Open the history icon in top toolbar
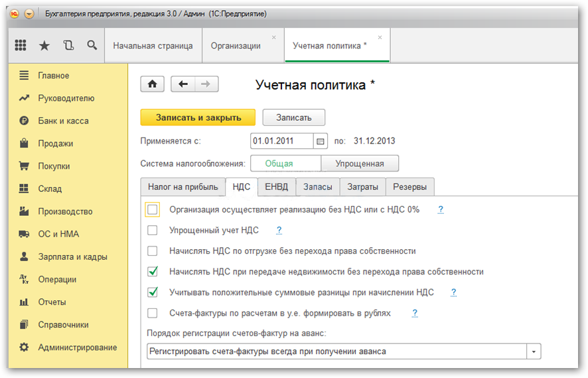The height and width of the screenshot is (378, 588). [x=68, y=46]
